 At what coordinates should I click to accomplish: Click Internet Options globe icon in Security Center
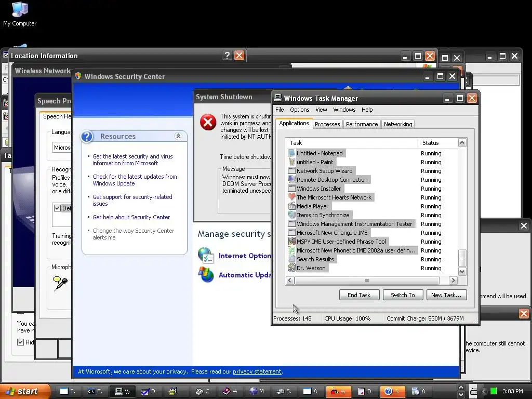pos(206,256)
